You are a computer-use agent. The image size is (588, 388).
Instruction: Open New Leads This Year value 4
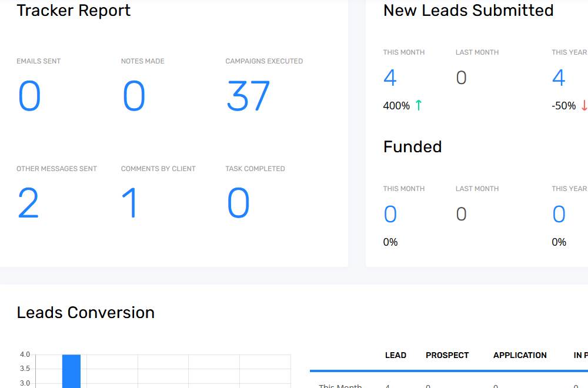pyautogui.click(x=559, y=78)
